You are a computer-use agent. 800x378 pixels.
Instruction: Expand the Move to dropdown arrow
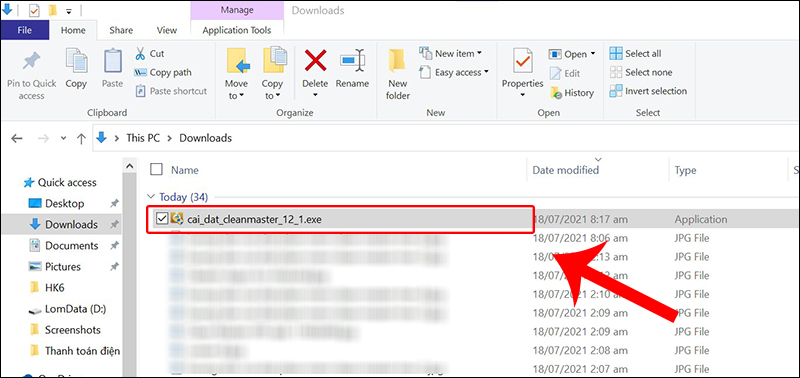(241, 96)
